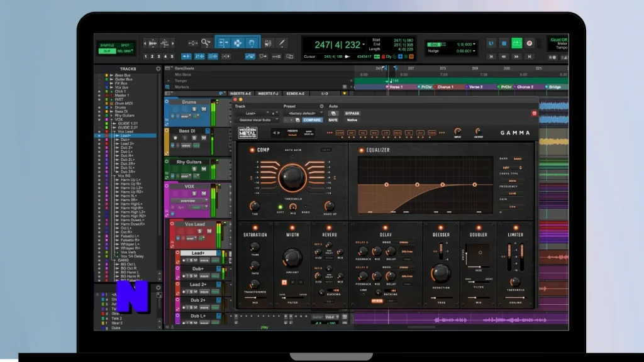
Task: Open the factory default preset dropdown
Action: (304, 113)
